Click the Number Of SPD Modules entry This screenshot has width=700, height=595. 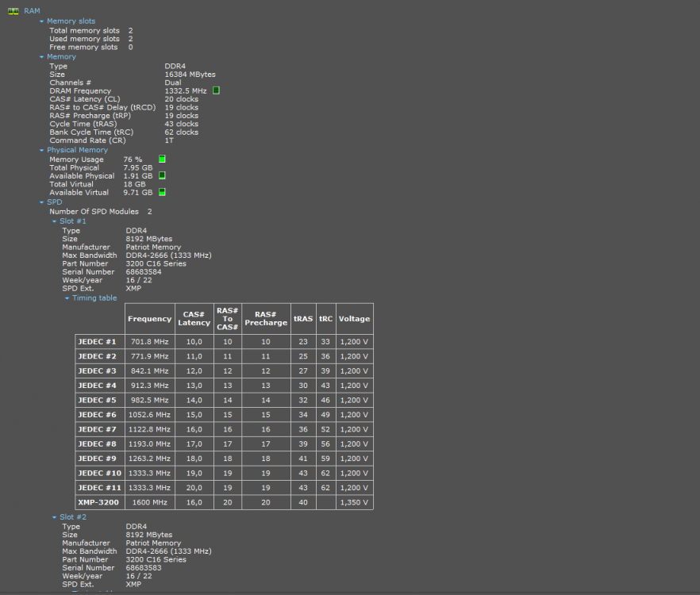pos(94,212)
